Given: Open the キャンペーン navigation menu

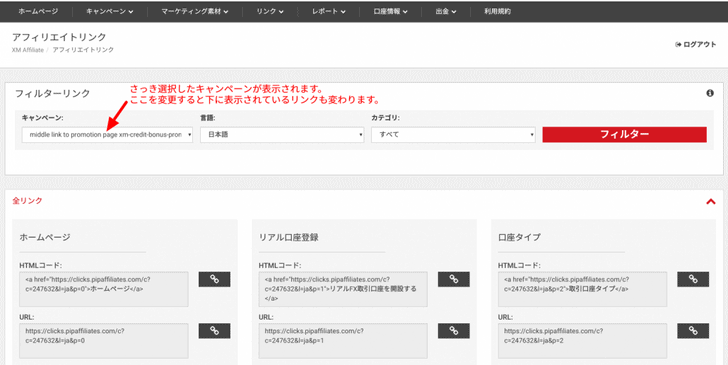Looking at the screenshot, I should pyautogui.click(x=110, y=12).
